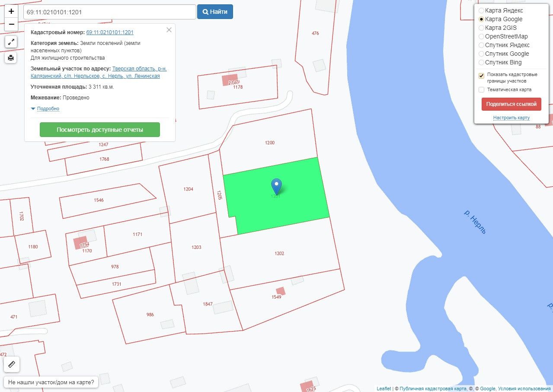
Task: Click the Найти search button
Action: click(215, 12)
